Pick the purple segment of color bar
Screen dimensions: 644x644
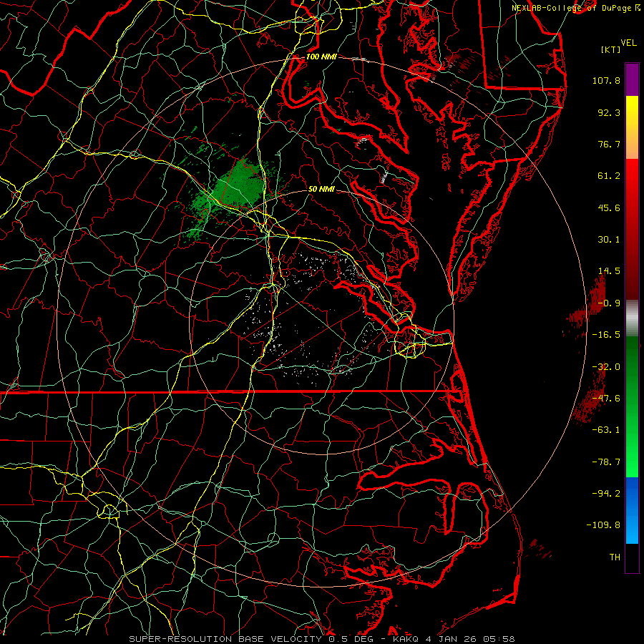(632, 79)
